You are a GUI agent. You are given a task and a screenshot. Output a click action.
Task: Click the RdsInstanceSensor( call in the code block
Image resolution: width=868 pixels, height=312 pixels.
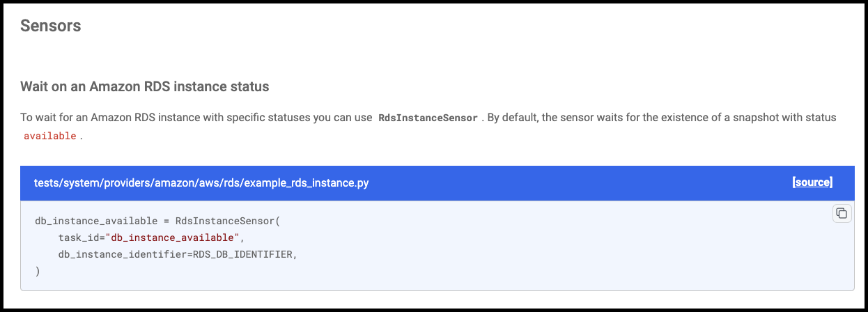[x=227, y=221]
